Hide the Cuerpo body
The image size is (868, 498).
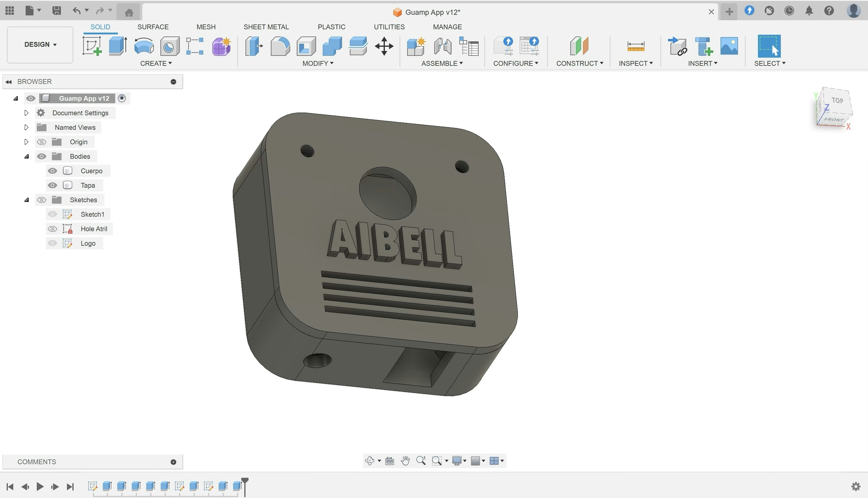click(52, 171)
